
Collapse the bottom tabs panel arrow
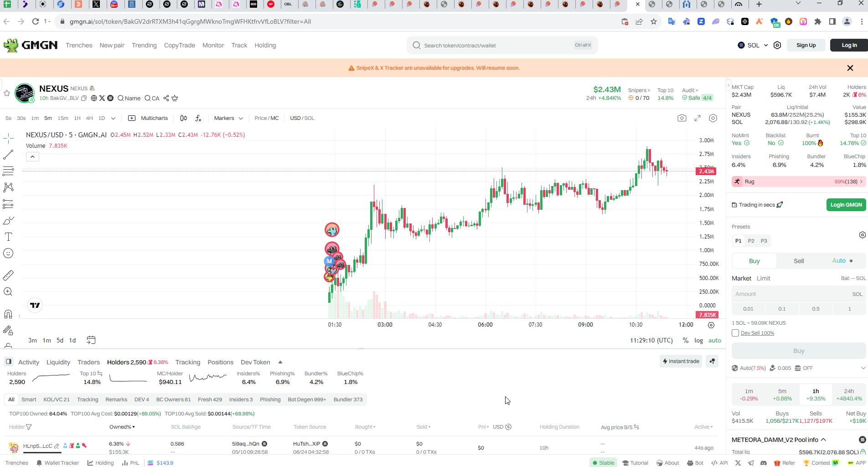tap(280, 362)
